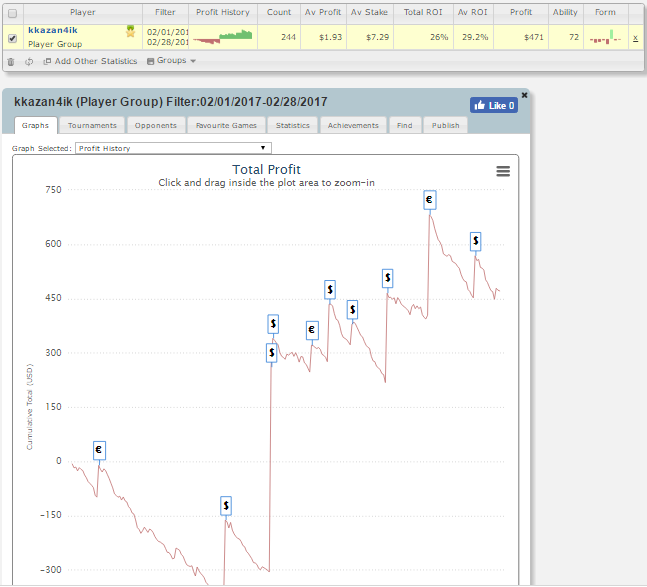Screen dimensions: 647x587
Task: Sort by Player column header
Action: coord(83,12)
